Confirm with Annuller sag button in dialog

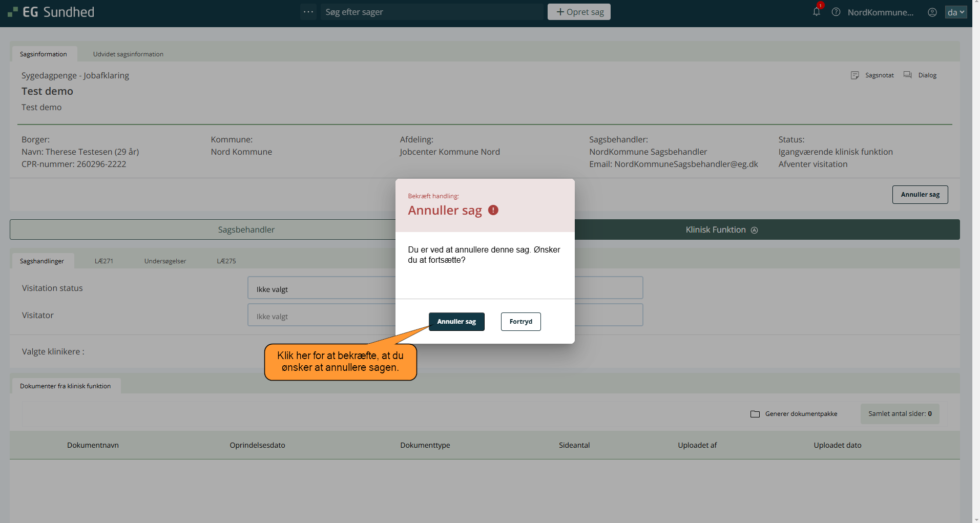(456, 322)
